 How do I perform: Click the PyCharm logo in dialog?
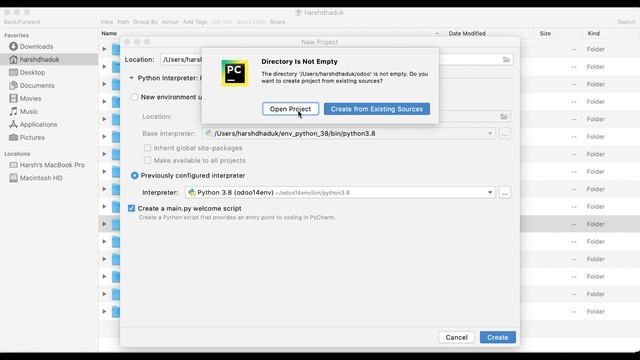point(235,73)
